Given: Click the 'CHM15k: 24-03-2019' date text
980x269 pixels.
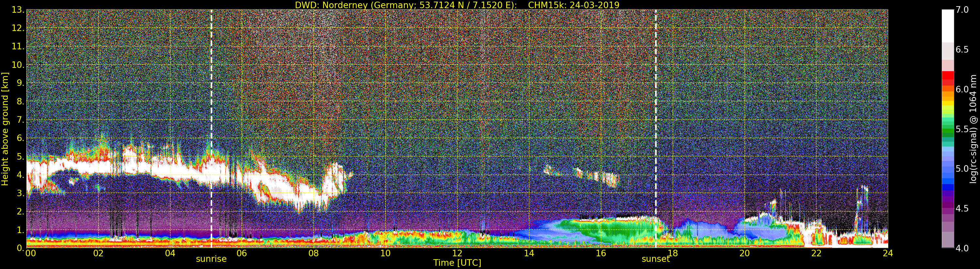Looking at the screenshot, I should (574, 5).
